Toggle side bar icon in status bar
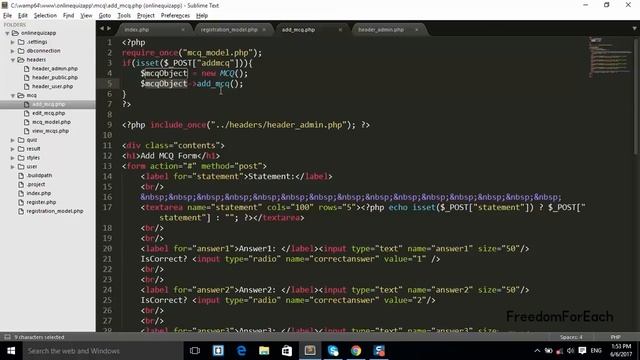The image size is (640, 360). [x=7, y=337]
